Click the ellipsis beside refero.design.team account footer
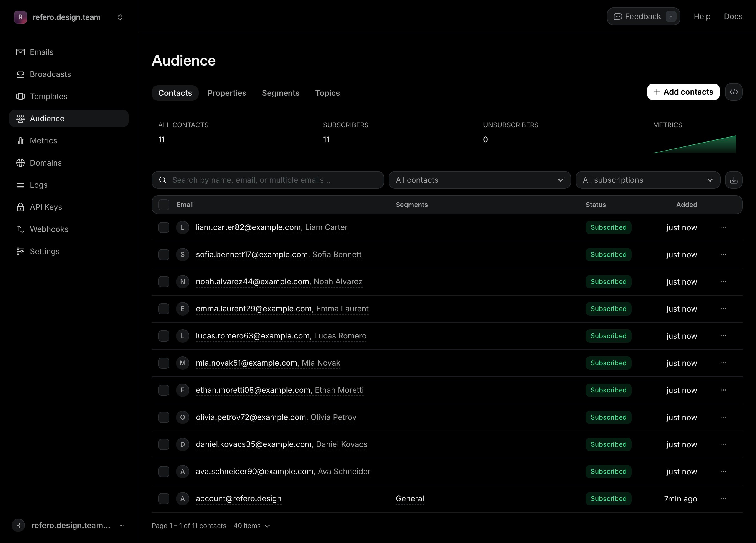Viewport: 756px width, 543px height. tap(122, 525)
